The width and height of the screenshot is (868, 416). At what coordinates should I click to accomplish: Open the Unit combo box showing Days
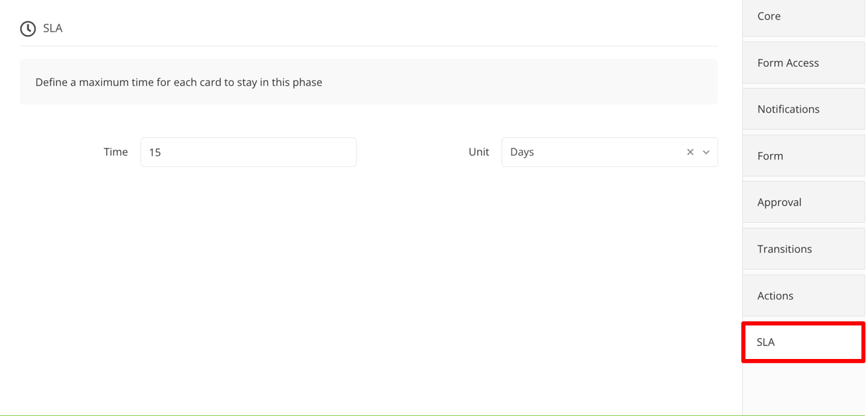pos(596,152)
